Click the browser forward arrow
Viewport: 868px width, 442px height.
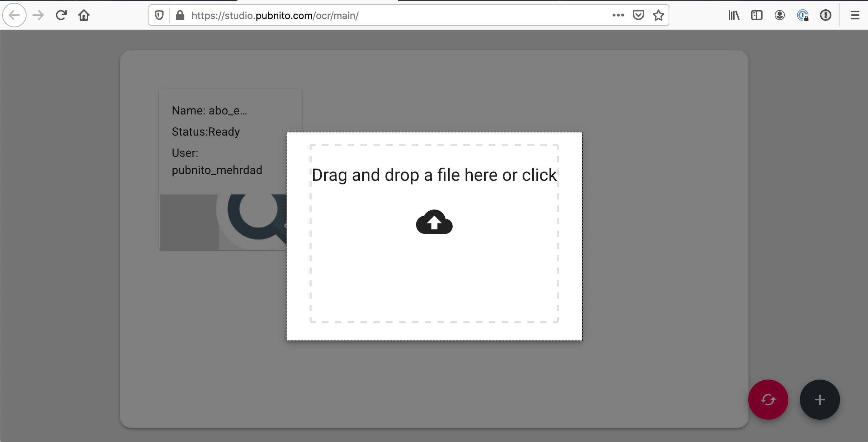tap(38, 15)
